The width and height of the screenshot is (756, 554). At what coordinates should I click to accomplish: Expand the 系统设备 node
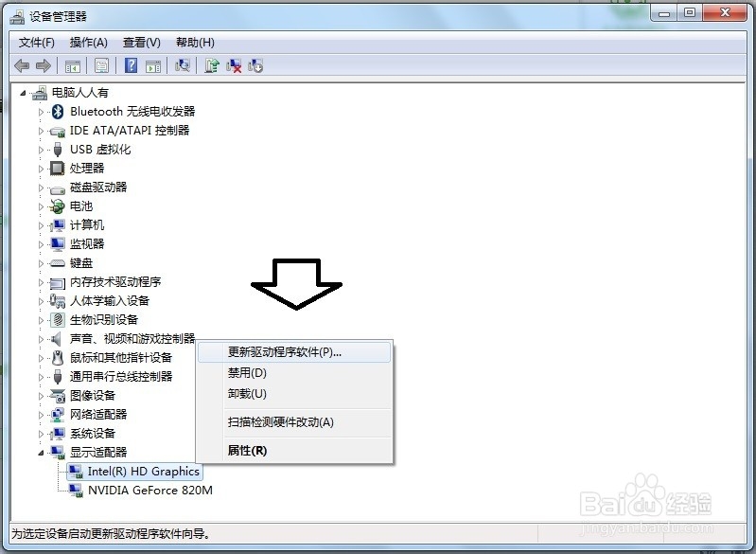coord(41,434)
